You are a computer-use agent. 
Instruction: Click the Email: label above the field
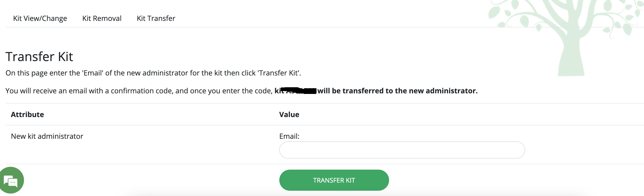pyautogui.click(x=289, y=136)
